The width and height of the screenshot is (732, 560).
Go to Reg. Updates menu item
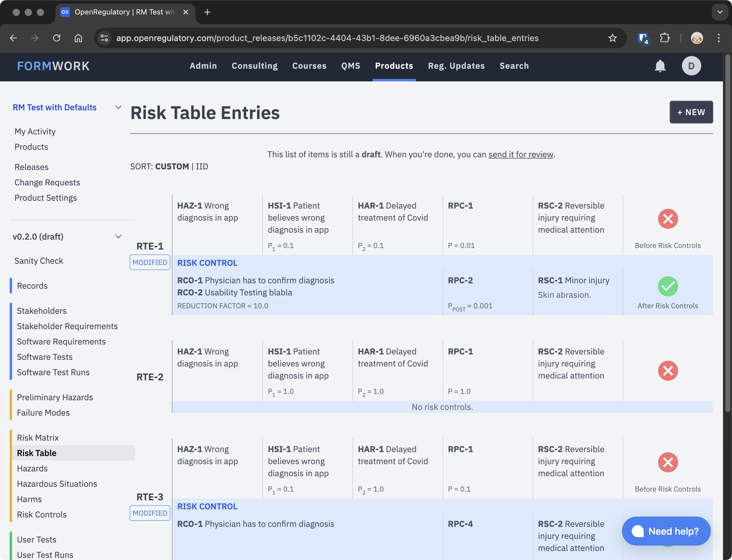point(456,66)
